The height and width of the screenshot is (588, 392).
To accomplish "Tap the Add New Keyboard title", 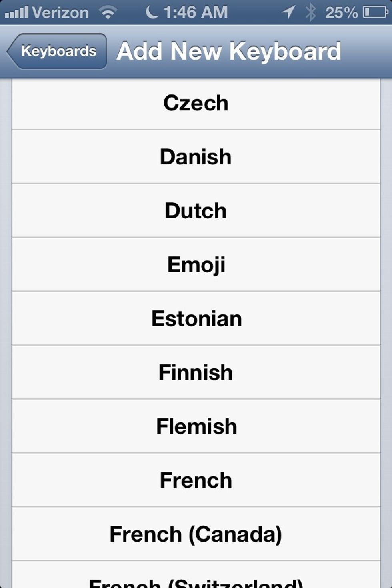I will click(229, 51).
